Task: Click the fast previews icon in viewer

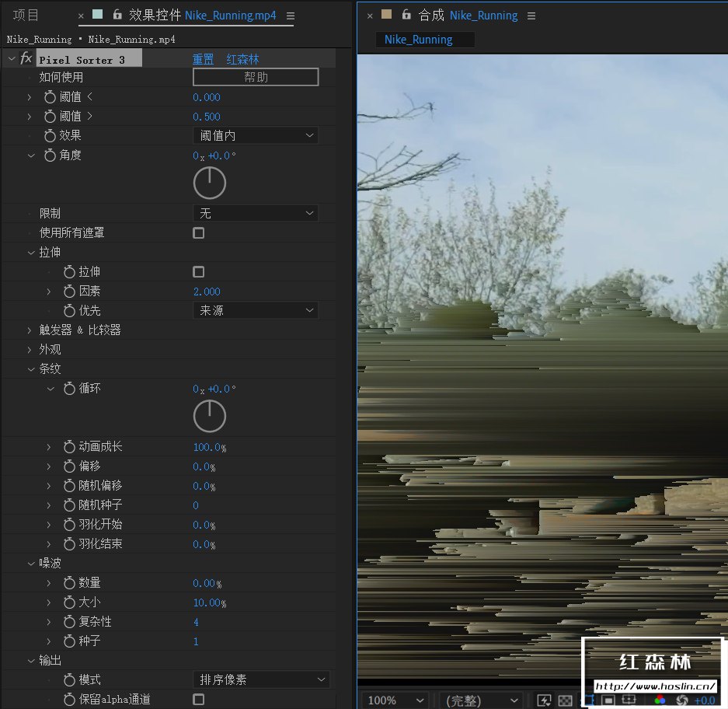Action: 544,700
